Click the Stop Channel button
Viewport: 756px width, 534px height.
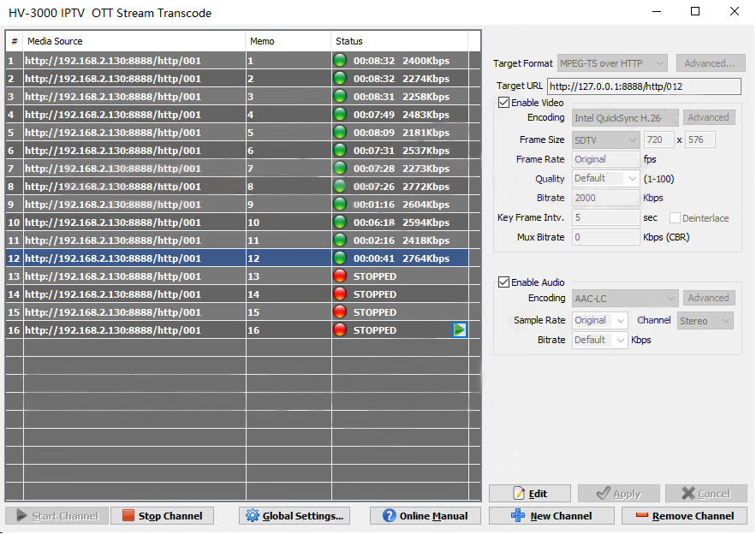(162, 516)
